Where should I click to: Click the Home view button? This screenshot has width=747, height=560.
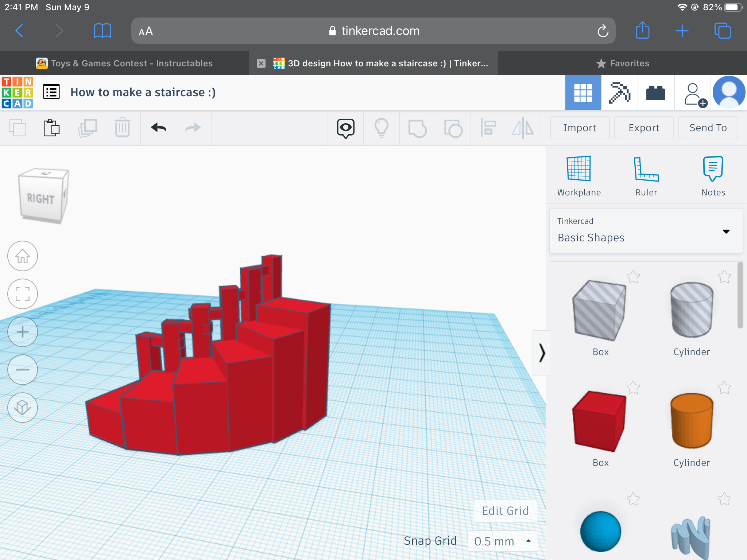(x=23, y=256)
